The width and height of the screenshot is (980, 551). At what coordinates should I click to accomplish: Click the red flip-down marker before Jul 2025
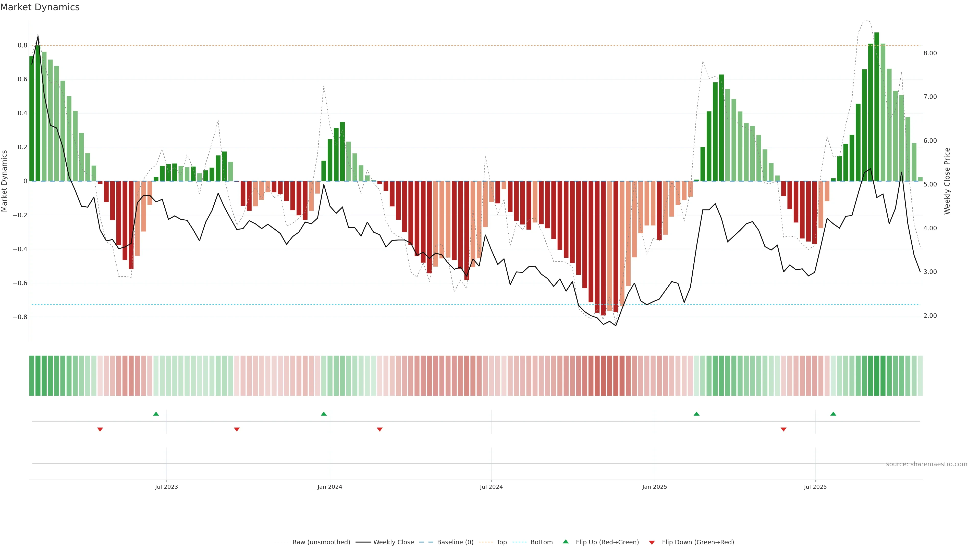click(x=783, y=429)
